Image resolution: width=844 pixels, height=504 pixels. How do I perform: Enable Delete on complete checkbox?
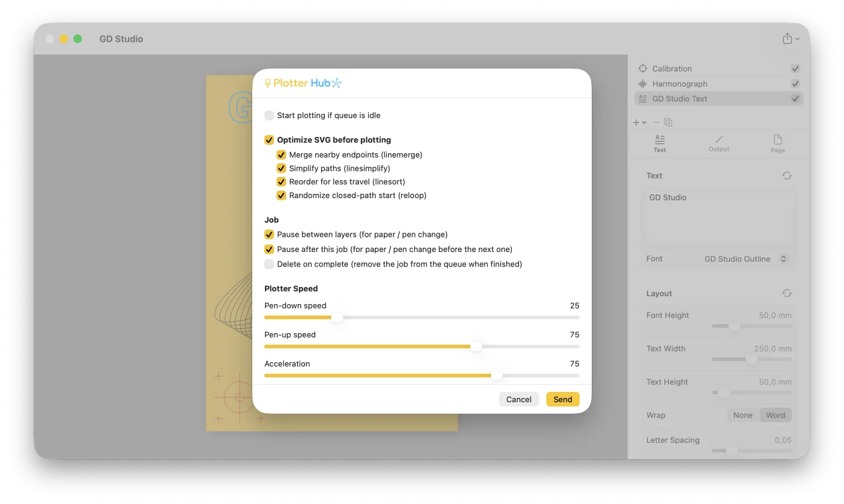click(269, 264)
